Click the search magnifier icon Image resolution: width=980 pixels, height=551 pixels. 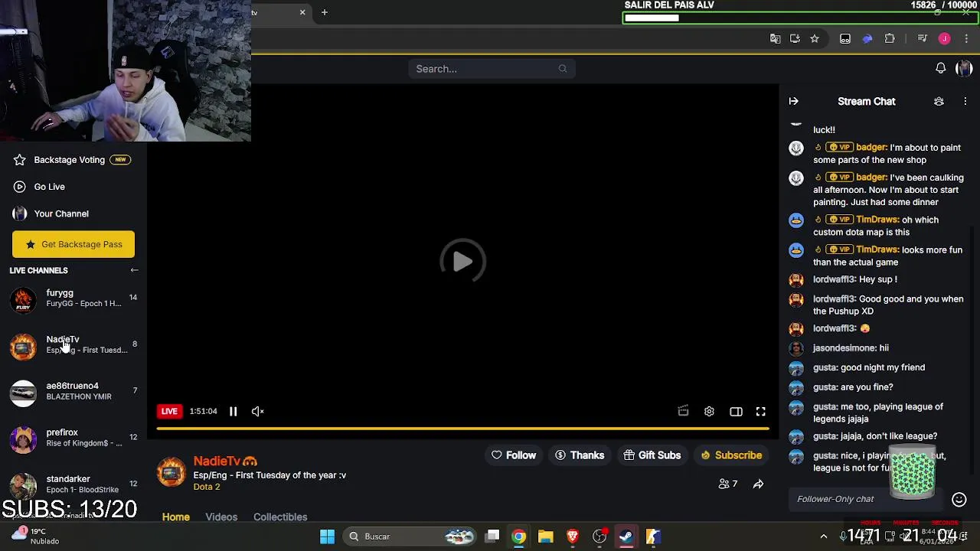563,69
